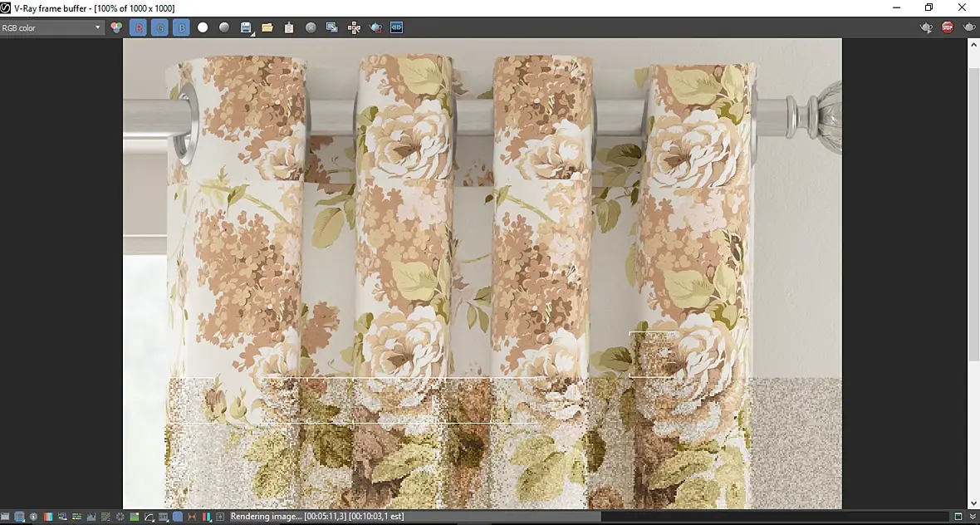
Task: Show pixel information in status bar
Action: tap(33, 517)
